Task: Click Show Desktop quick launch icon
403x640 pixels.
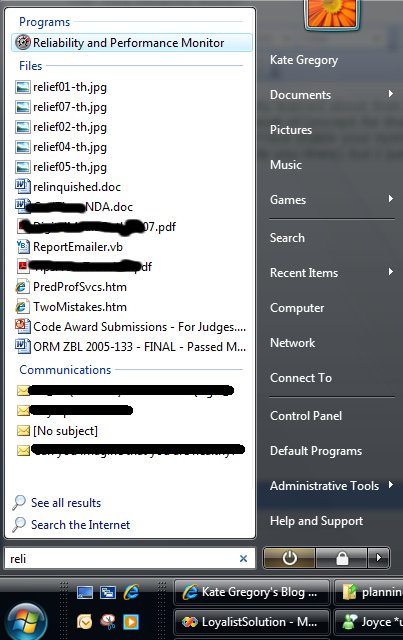Action: [x=85, y=592]
